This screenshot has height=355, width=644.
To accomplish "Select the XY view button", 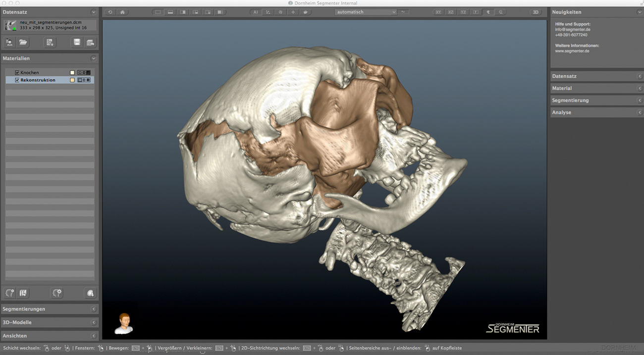I will pyautogui.click(x=438, y=12).
